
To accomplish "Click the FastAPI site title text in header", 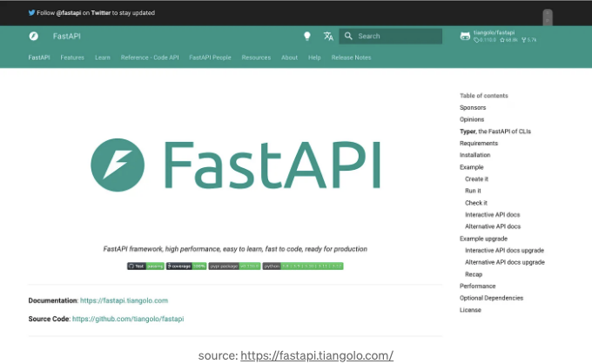I will (66, 37).
